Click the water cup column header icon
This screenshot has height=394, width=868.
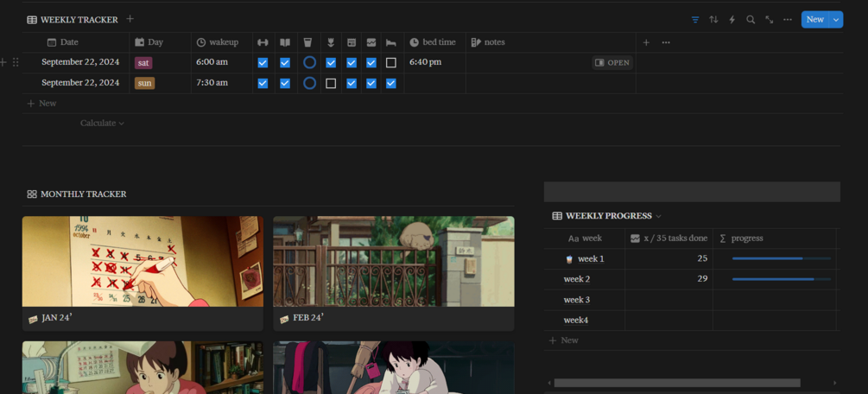(x=307, y=42)
